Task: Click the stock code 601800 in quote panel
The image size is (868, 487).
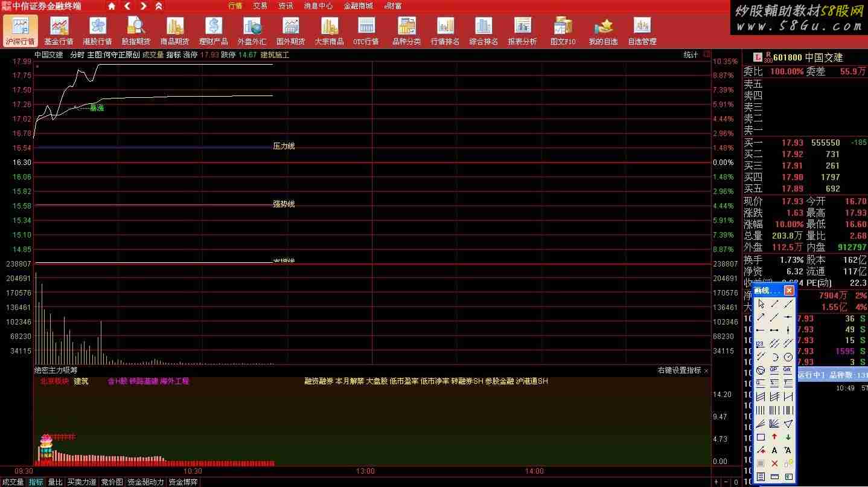Action: 788,57
